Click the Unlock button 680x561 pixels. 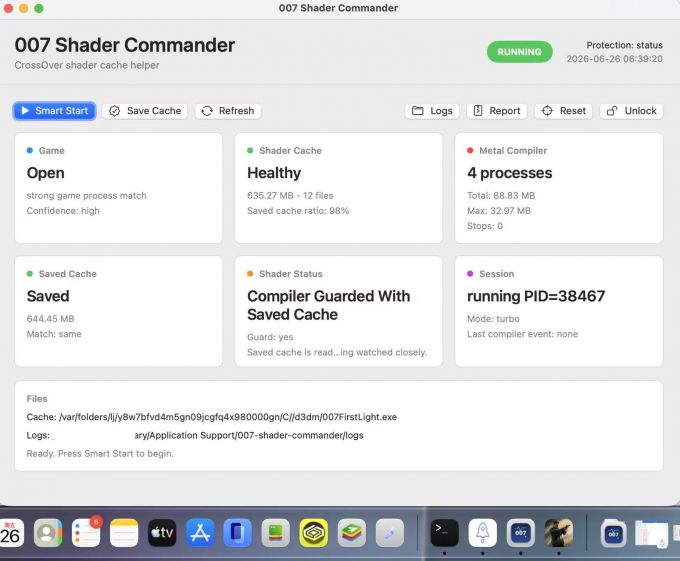pyautogui.click(x=631, y=111)
